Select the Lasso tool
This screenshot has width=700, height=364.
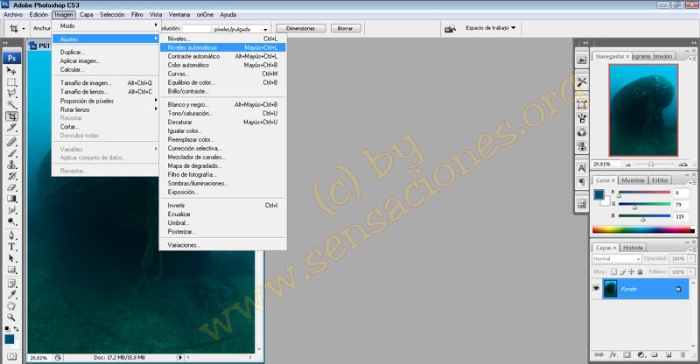(x=12, y=93)
